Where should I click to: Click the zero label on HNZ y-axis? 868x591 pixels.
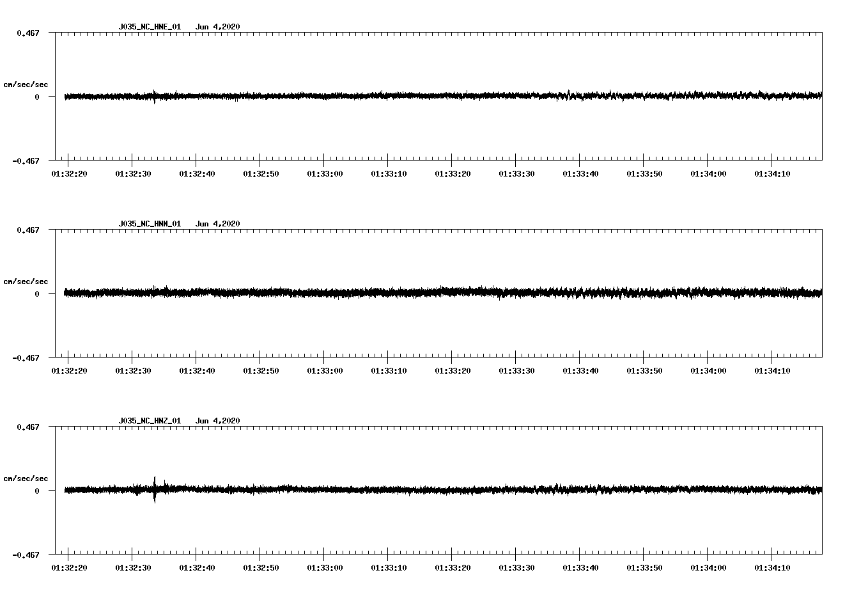[x=36, y=491]
